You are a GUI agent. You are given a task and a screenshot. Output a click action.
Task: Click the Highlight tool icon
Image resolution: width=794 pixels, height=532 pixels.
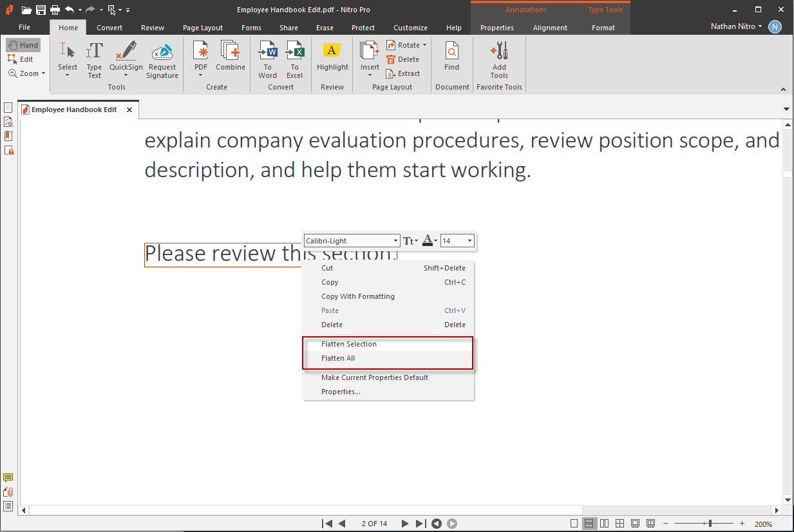click(332, 52)
